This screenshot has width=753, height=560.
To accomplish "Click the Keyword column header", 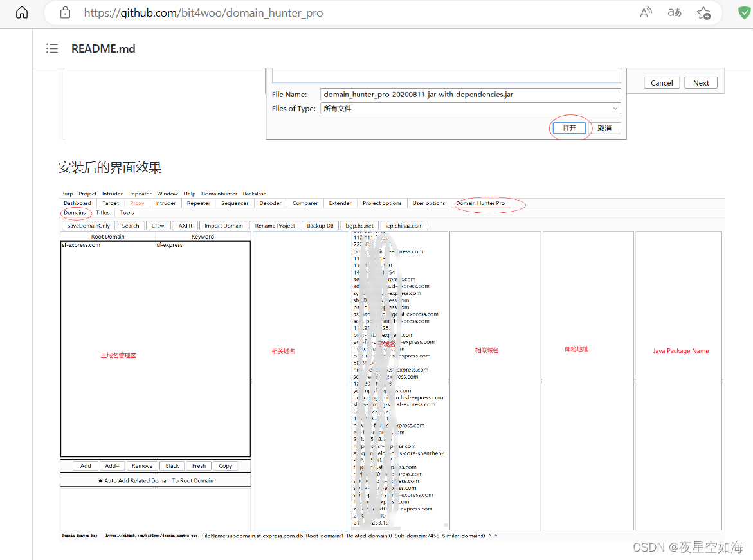I will tap(203, 237).
